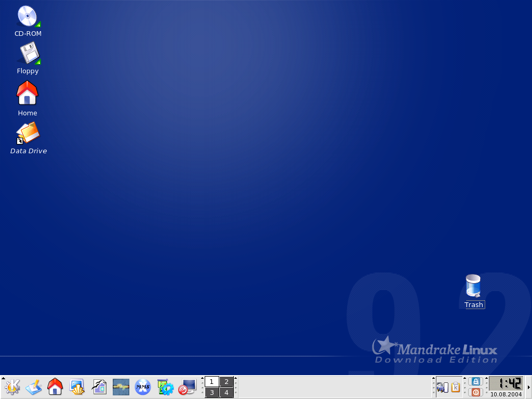Switch to virtual desktop 1

coord(212,382)
